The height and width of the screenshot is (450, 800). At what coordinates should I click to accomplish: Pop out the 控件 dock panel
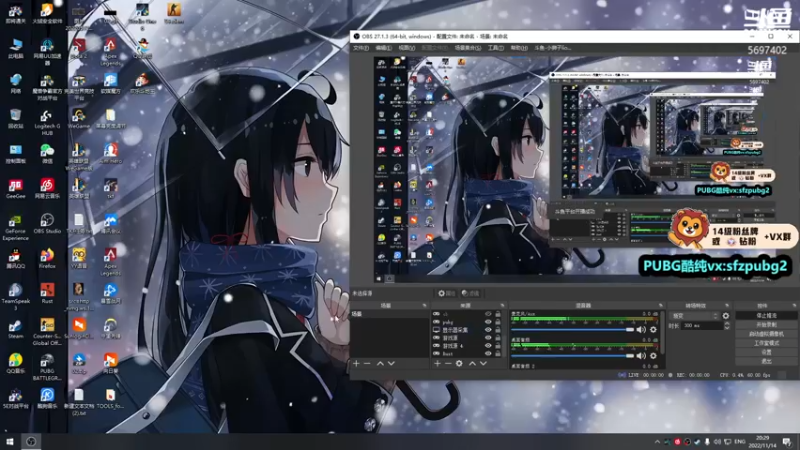[794, 306]
